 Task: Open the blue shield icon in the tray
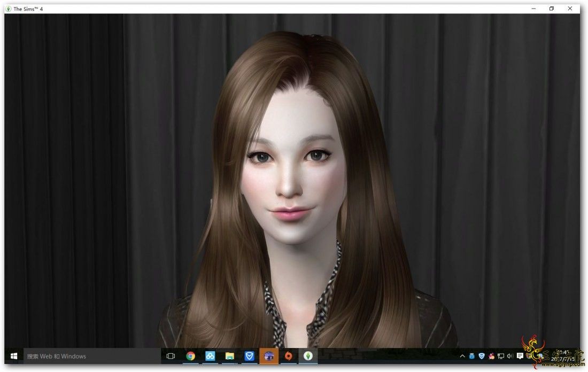[482, 356]
